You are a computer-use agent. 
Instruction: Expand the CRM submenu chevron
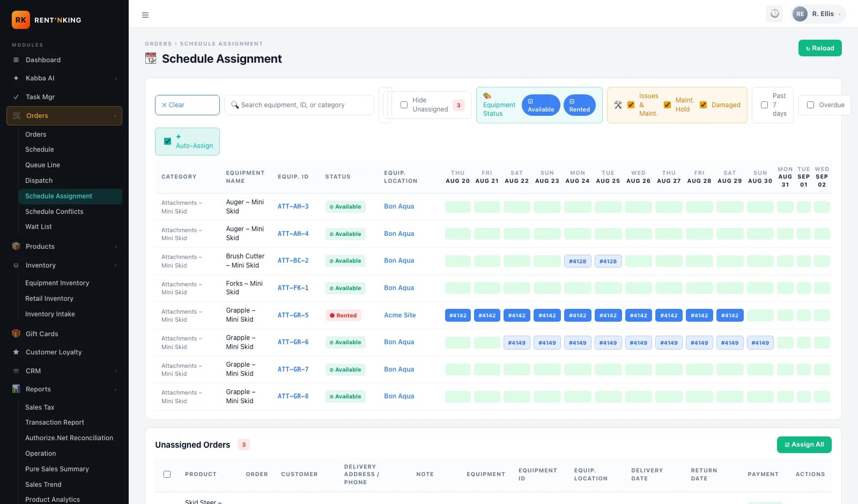coord(115,372)
